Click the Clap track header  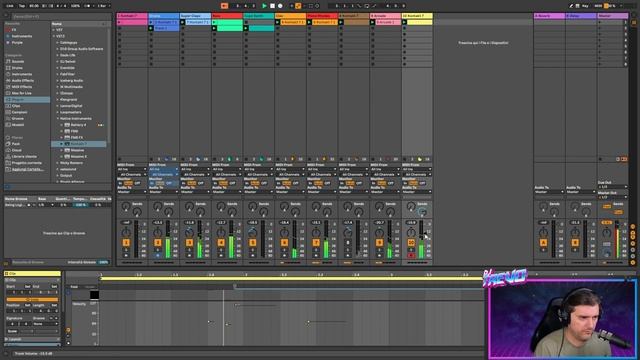click(290, 16)
